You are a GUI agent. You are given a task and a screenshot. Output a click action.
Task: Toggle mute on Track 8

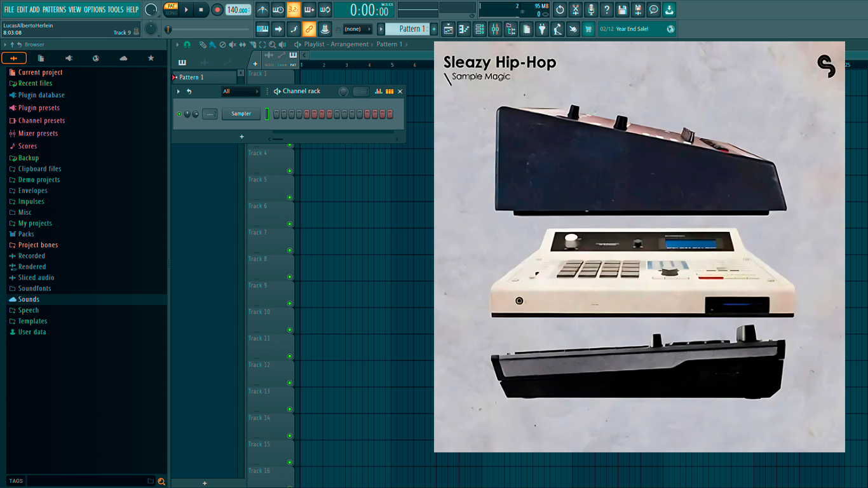click(x=290, y=277)
